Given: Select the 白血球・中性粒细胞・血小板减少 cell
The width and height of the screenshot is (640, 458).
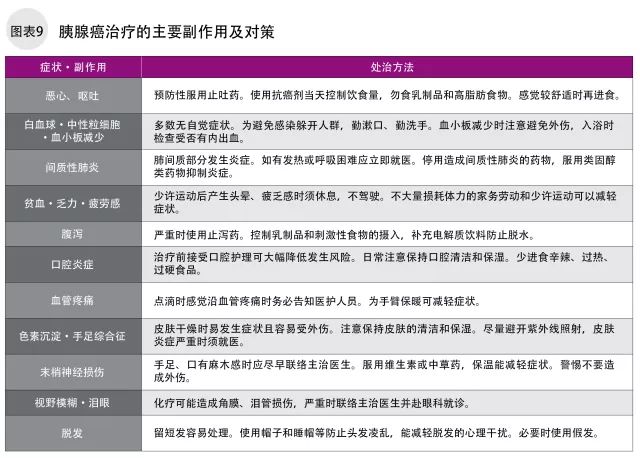Looking at the screenshot, I should pyautogui.click(x=73, y=131).
